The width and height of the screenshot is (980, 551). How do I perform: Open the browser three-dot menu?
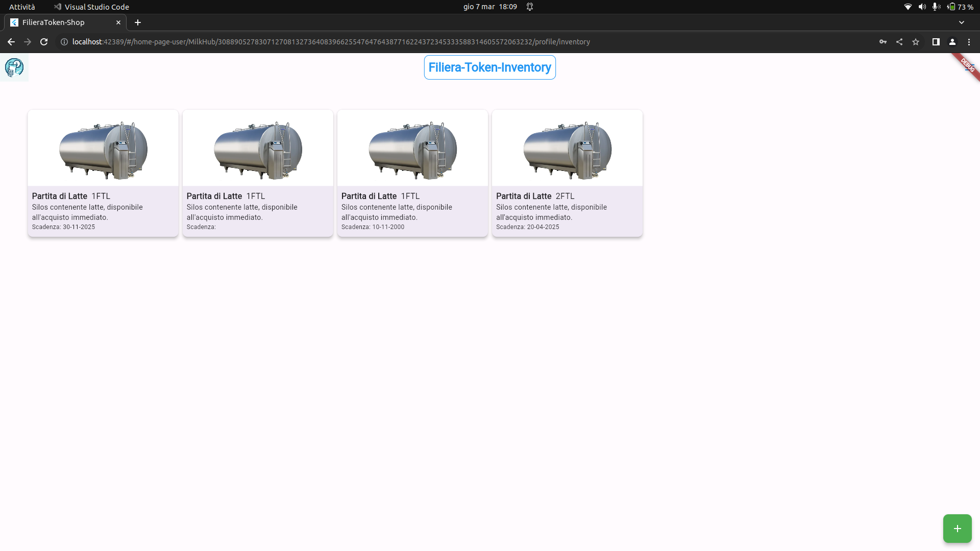point(969,42)
